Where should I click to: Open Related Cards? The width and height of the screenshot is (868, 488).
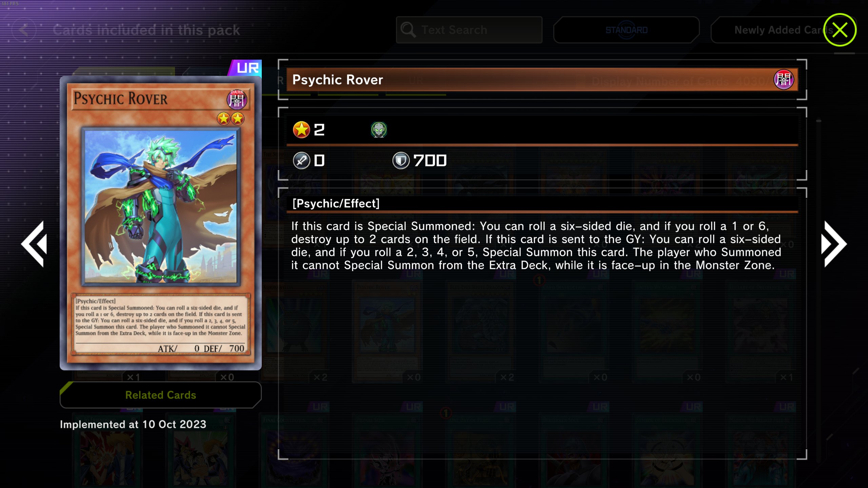point(161,395)
